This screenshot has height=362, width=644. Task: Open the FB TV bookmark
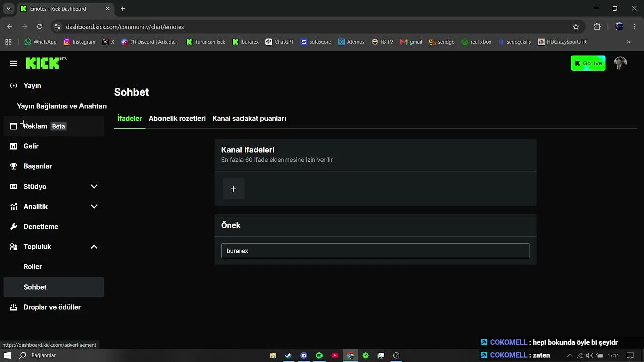click(x=382, y=42)
